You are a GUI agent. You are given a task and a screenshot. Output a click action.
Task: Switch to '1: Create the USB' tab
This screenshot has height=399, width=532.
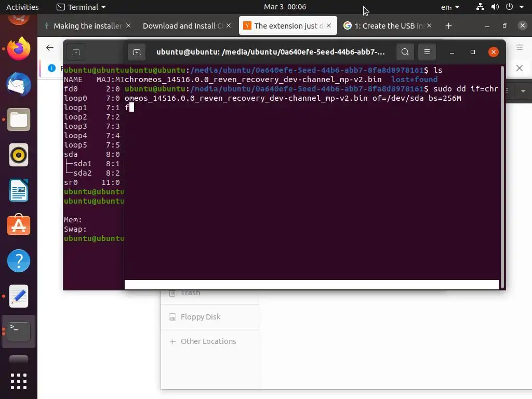point(389,26)
